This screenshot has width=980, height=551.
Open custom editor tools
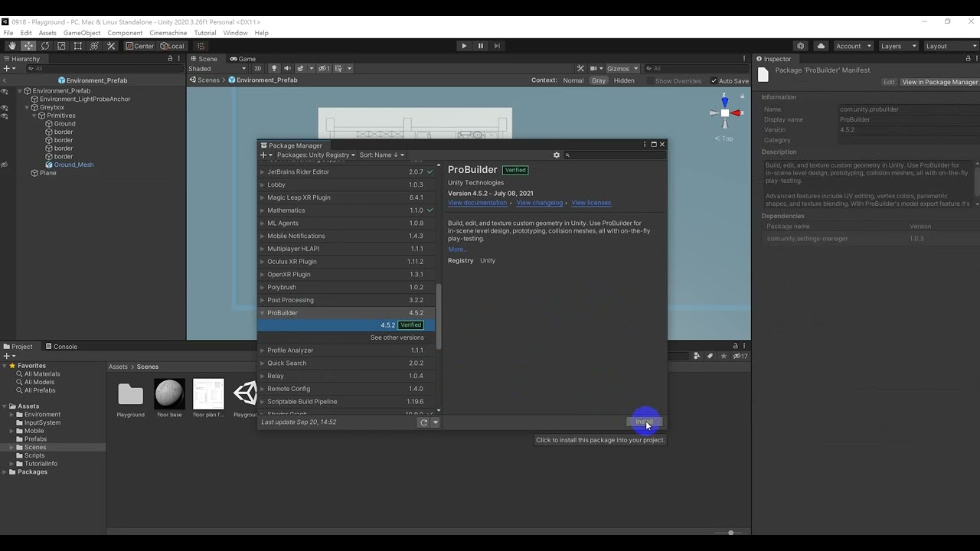pyautogui.click(x=111, y=46)
